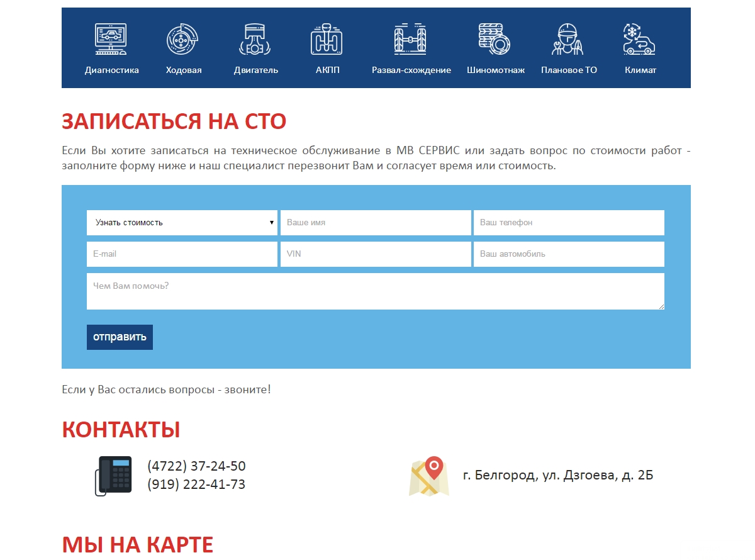The width and height of the screenshot is (755, 560).
Task: Open the Климат snowflake car icon
Action: click(639, 39)
